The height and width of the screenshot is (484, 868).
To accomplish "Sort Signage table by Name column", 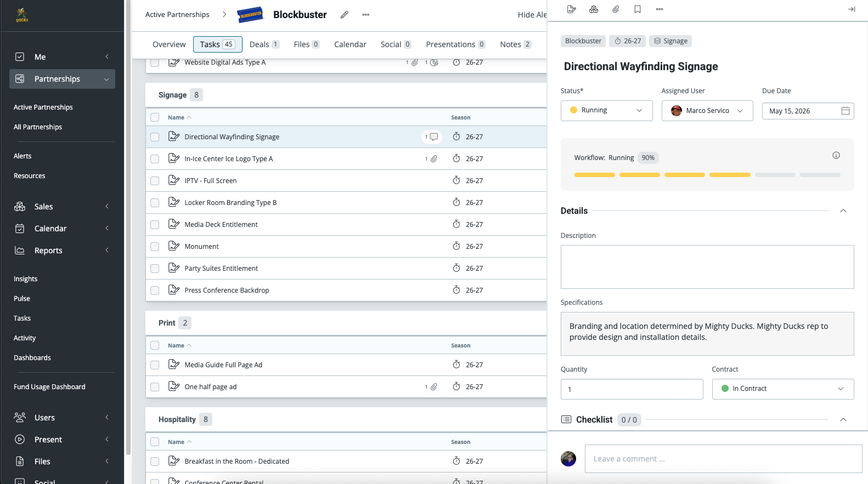I will pyautogui.click(x=179, y=117).
